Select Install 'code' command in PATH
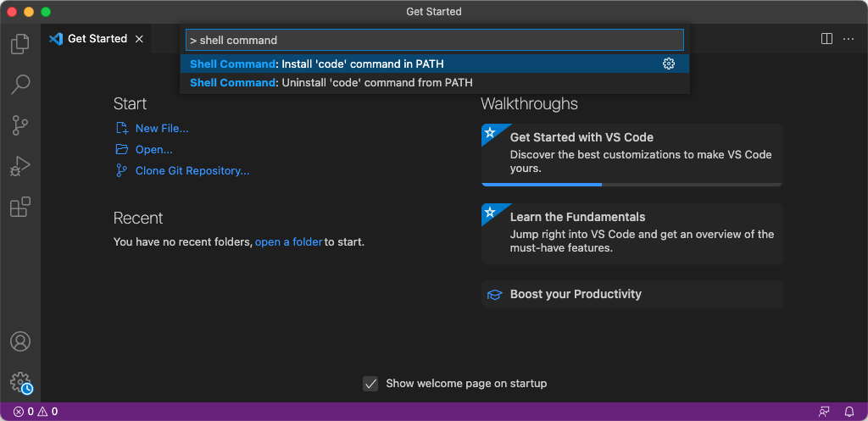The height and width of the screenshot is (421, 868). 362,64
